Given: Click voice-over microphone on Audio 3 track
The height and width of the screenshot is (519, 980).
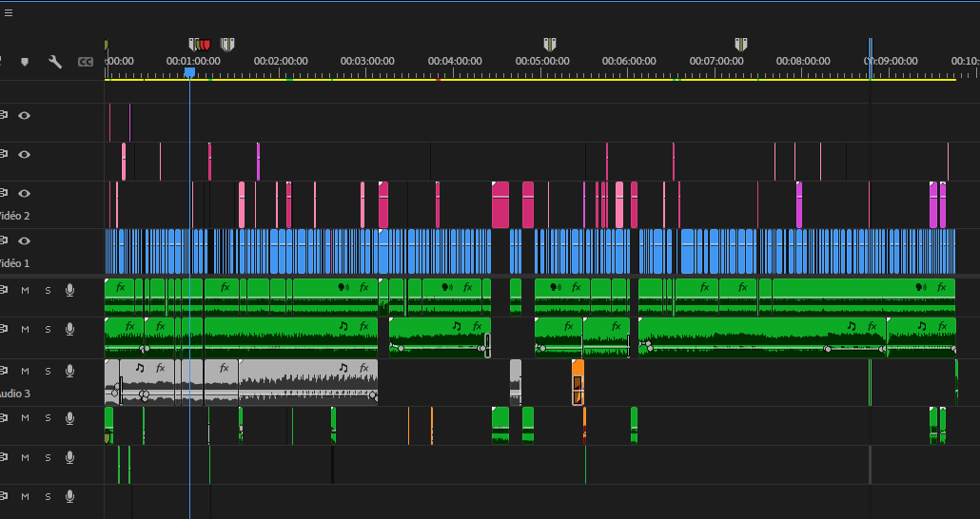Looking at the screenshot, I should (70, 371).
